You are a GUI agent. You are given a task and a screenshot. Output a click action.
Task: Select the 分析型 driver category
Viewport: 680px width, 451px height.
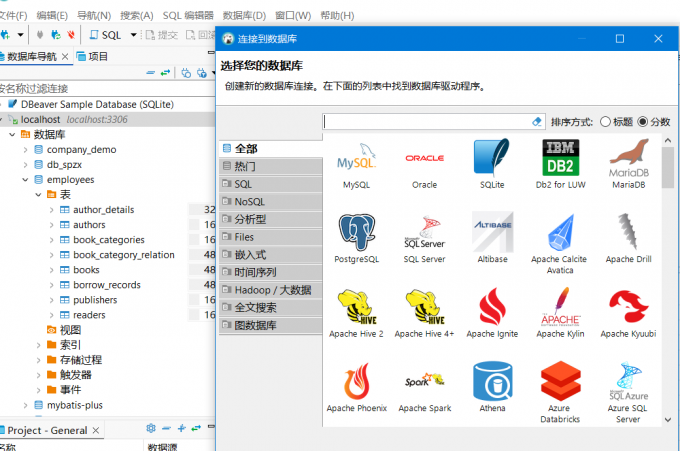point(271,219)
